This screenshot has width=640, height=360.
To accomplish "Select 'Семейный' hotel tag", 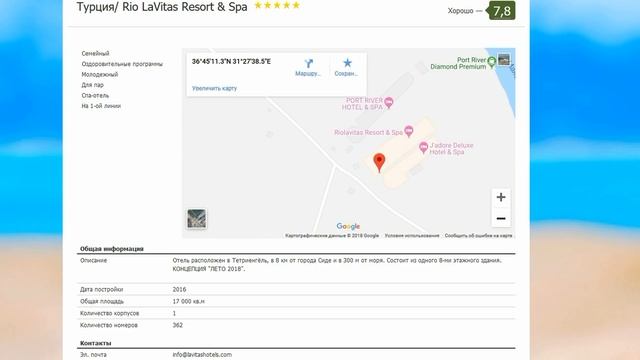I will pyautogui.click(x=96, y=53).
